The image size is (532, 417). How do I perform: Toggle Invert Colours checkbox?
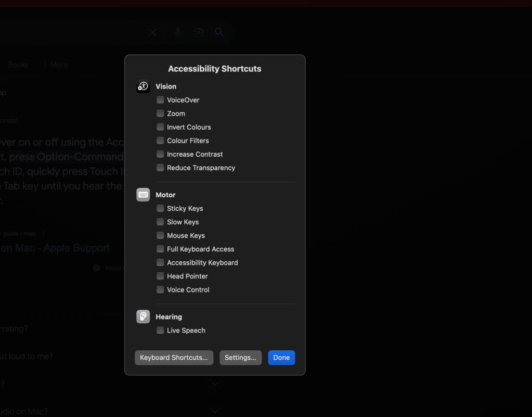tap(160, 127)
